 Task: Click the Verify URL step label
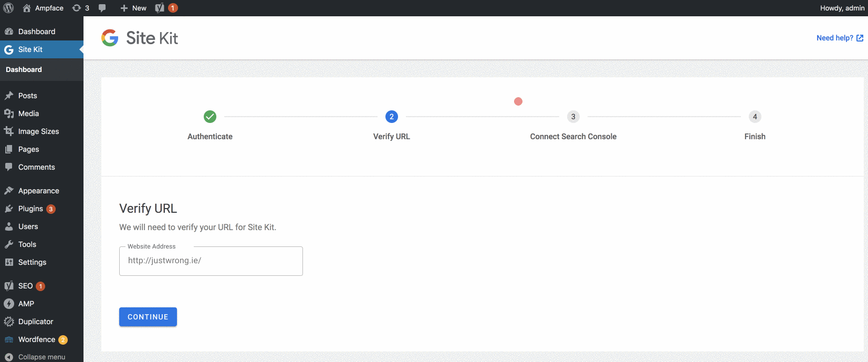[x=392, y=137]
